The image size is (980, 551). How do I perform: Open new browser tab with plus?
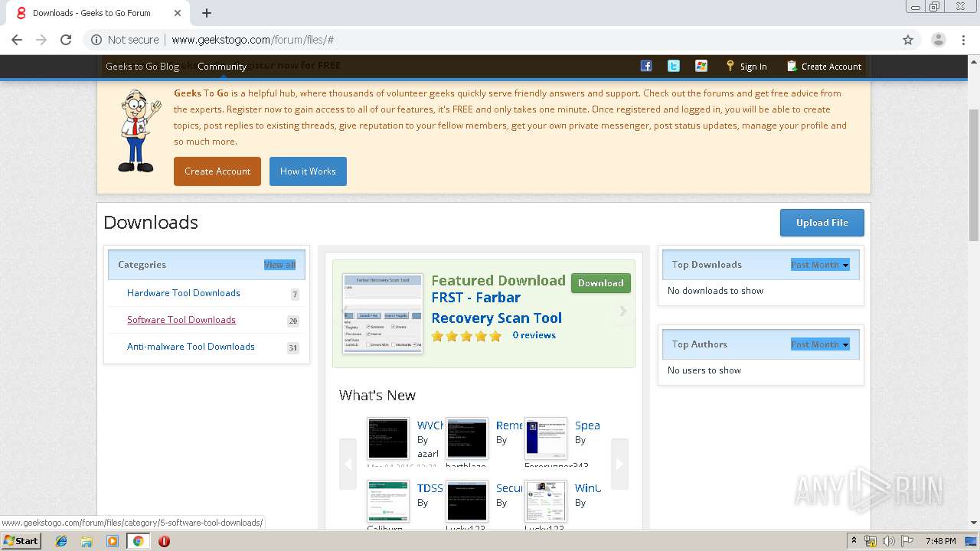coord(207,13)
